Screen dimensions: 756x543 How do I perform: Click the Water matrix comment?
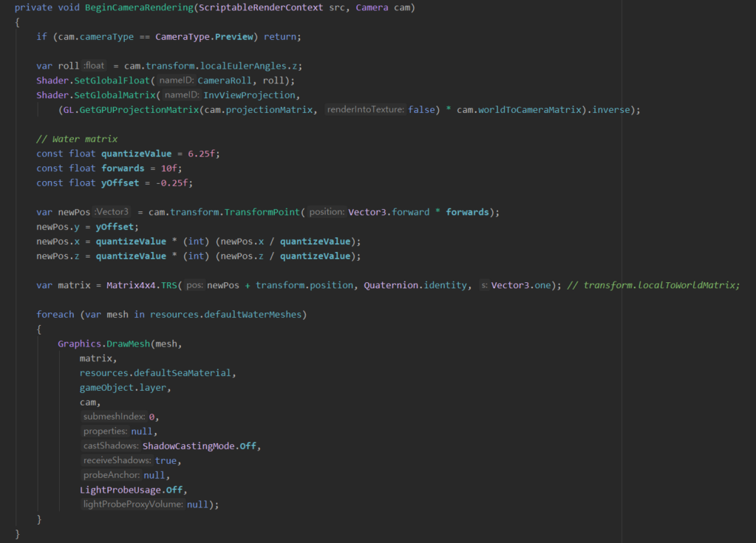point(77,139)
